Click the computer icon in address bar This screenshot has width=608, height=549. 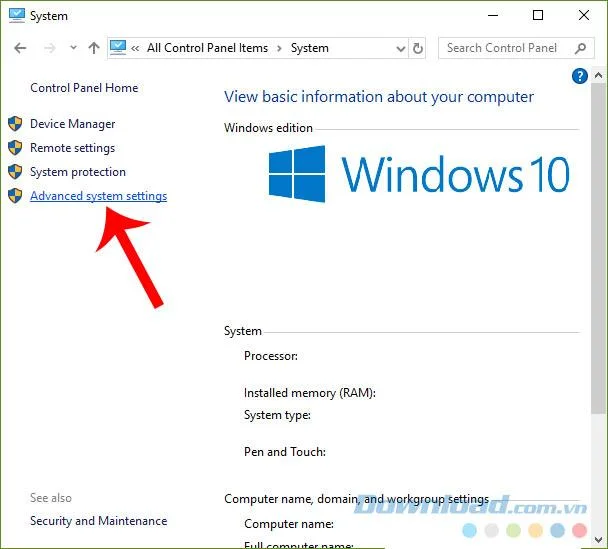pos(118,48)
